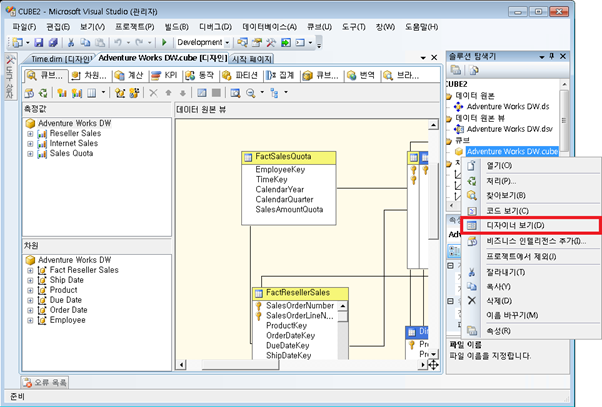This screenshot has height=407, width=602.
Task: Open the measures grid view dropdown arrow
Action: (103, 92)
